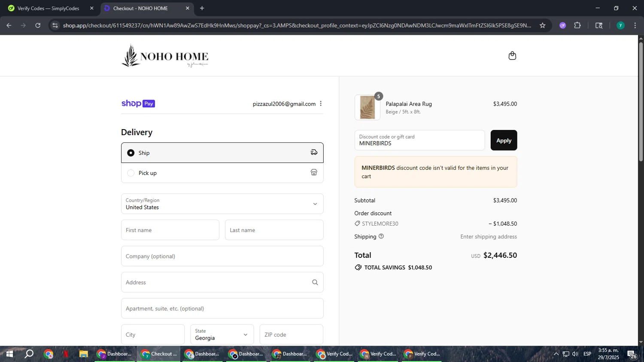Click the STYLEMORE30 discount label
644x362 pixels.
point(380,223)
